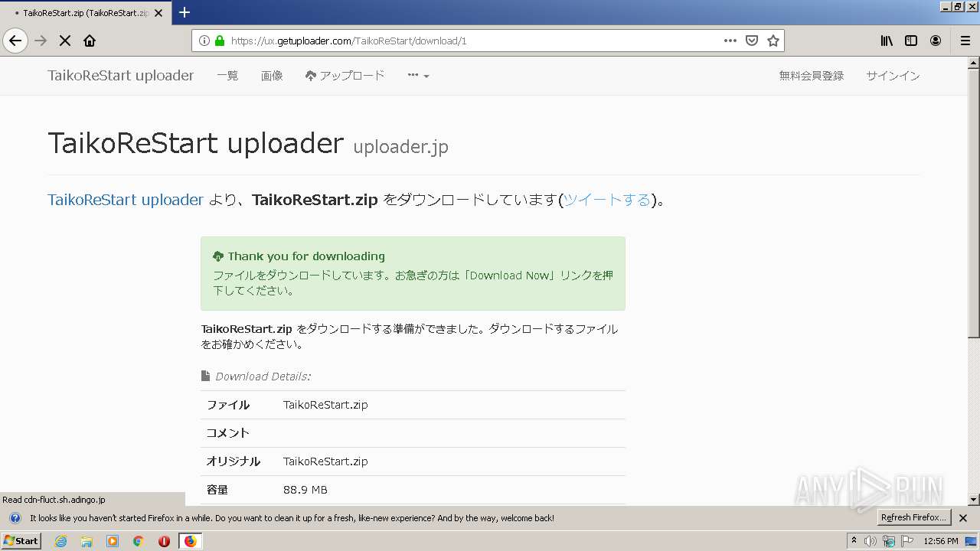This screenshot has width=980, height=551.
Task: Open the Firefox hamburger menu
Action: pyautogui.click(x=965, y=41)
